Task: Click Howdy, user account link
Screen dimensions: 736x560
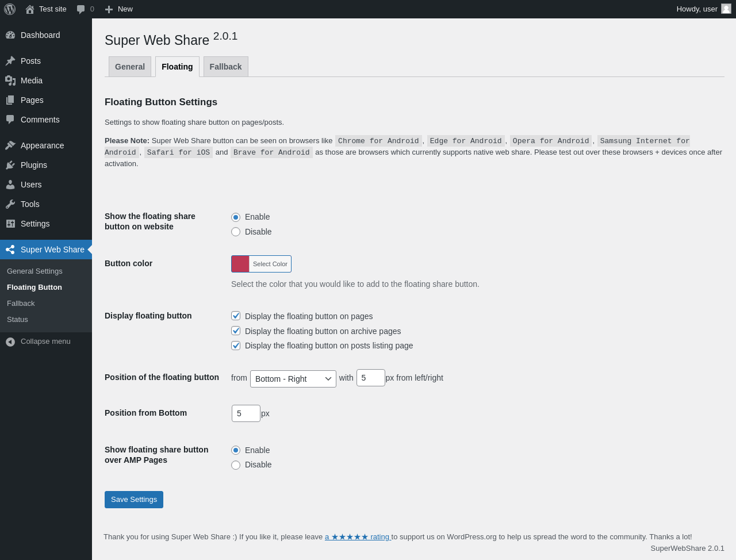Action: click(x=703, y=9)
